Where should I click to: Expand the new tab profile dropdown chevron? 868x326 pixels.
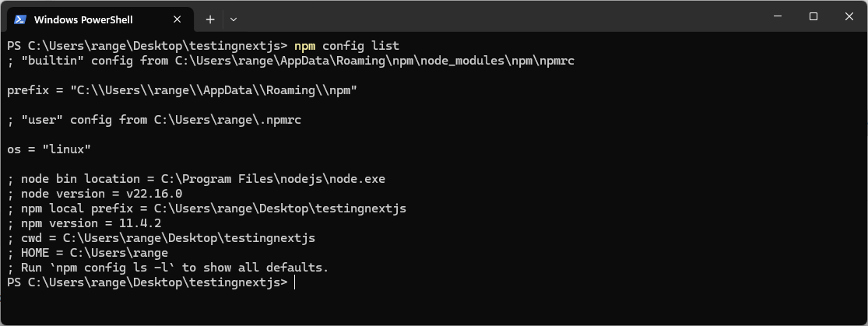click(x=234, y=19)
